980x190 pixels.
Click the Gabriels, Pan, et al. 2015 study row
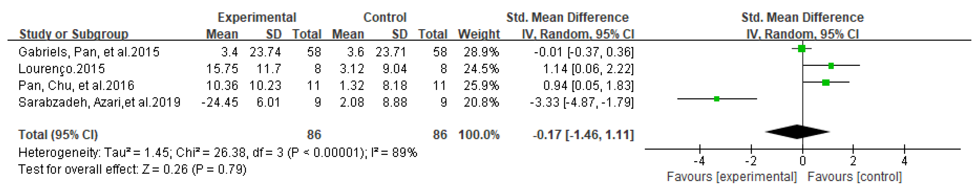tap(89, 52)
